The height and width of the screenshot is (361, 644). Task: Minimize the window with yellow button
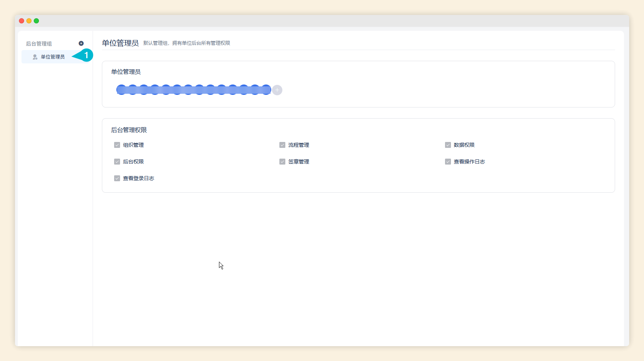29,21
